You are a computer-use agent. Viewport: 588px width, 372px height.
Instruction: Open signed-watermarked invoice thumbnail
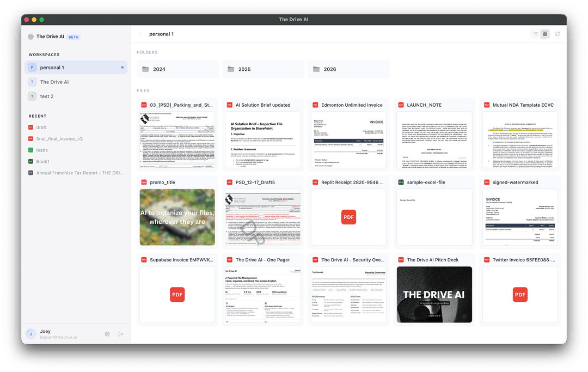520,217
